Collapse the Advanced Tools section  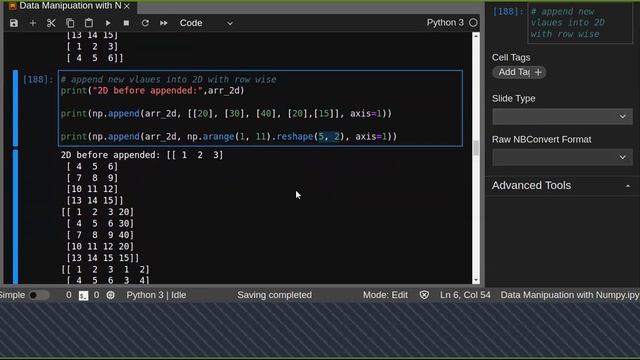628,186
